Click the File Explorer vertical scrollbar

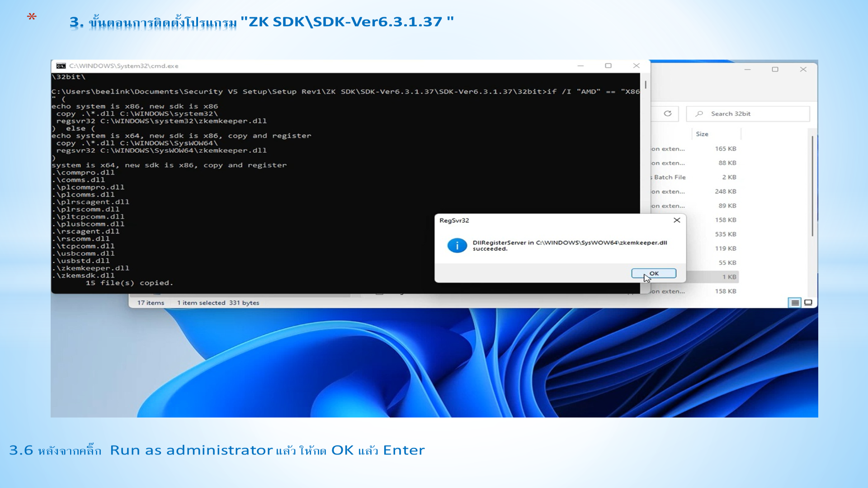coord(812,186)
